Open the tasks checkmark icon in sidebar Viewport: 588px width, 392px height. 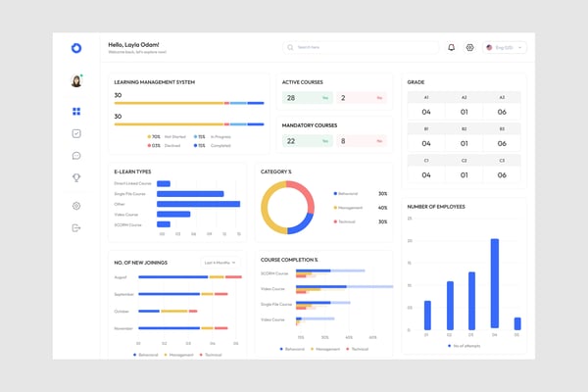pyautogui.click(x=76, y=133)
